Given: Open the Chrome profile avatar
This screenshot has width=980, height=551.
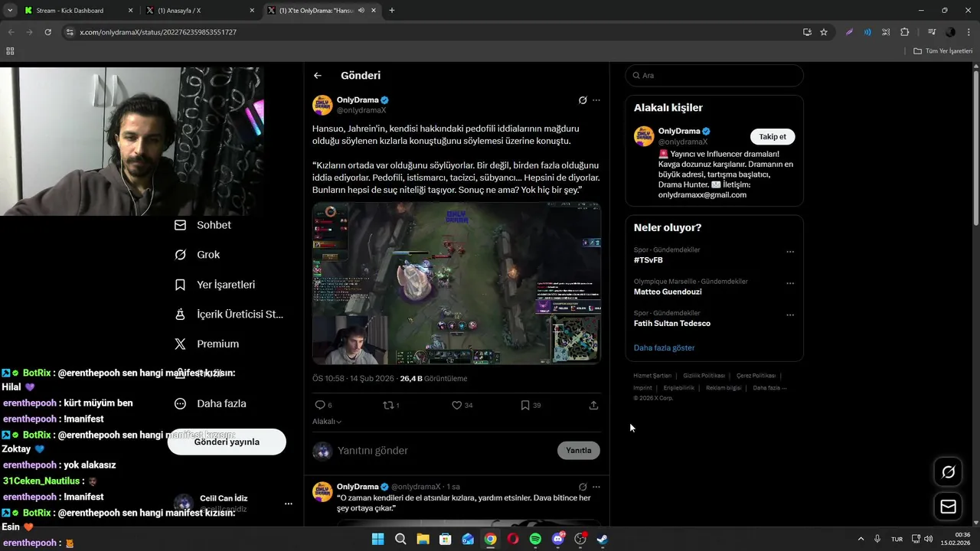Looking at the screenshot, I should point(950,32).
